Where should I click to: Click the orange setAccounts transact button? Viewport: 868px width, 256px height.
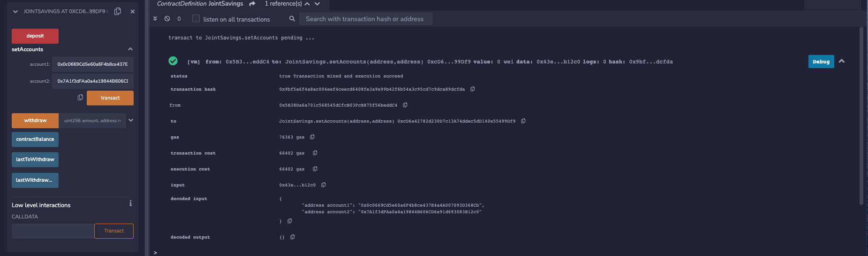pos(110,98)
